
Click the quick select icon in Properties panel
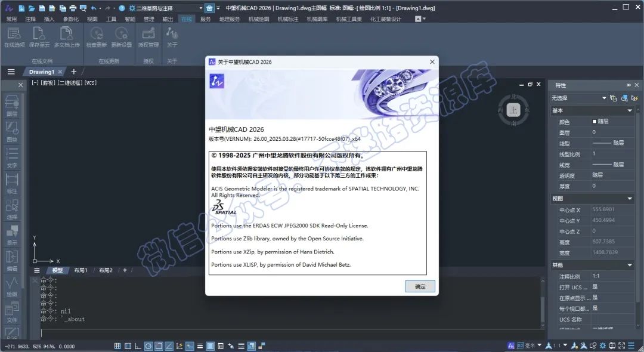coord(634,98)
